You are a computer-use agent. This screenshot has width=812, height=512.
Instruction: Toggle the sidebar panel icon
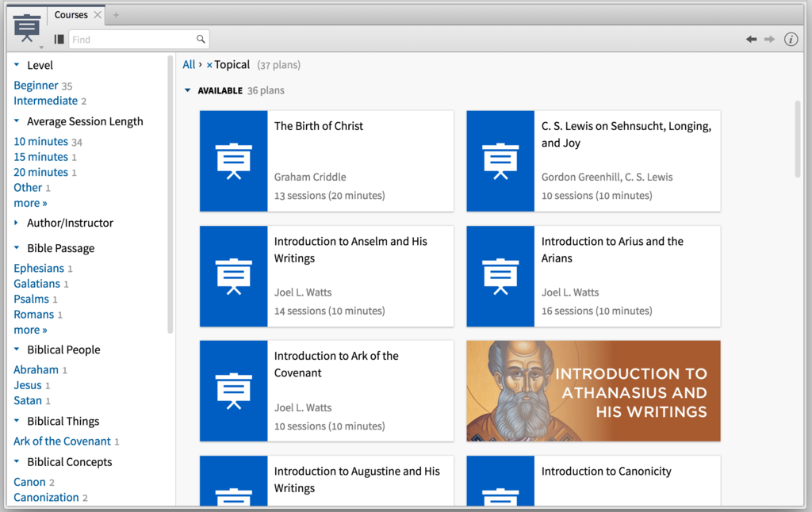59,40
